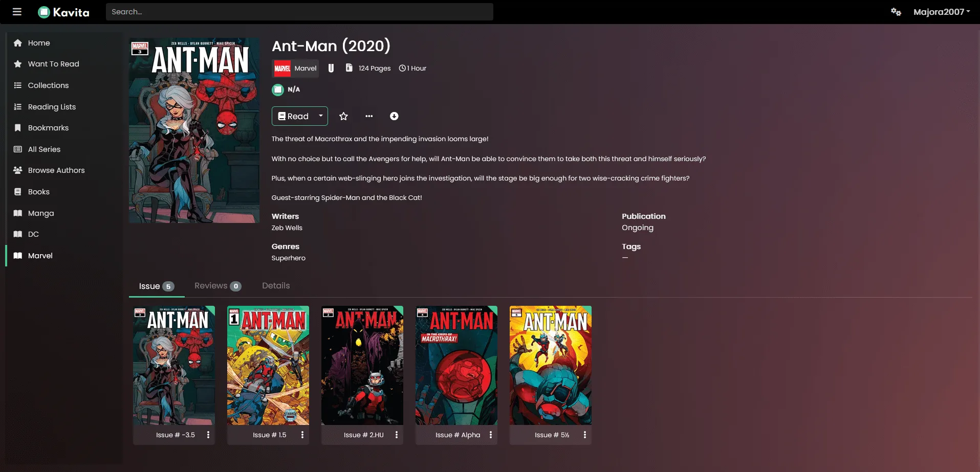The width and height of the screenshot is (980, 472).
Task: Open the series more actions ellipsis
Action: coord(369,116)
